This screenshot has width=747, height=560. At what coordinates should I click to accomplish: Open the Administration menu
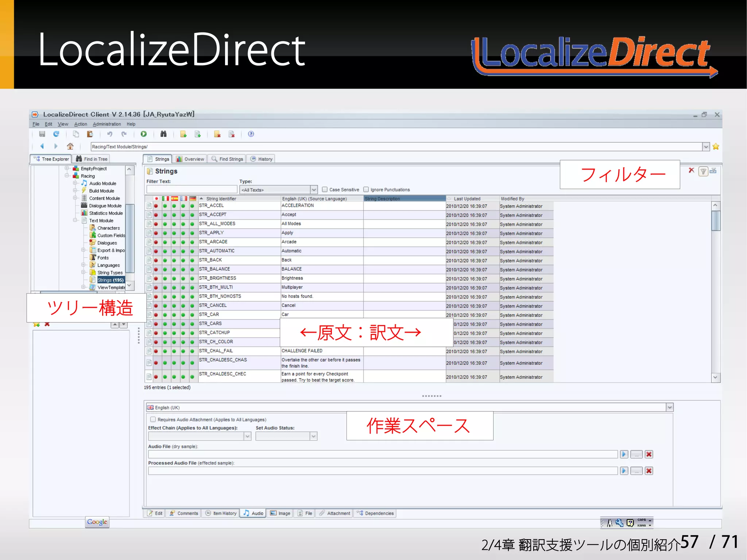pos(107,124)
